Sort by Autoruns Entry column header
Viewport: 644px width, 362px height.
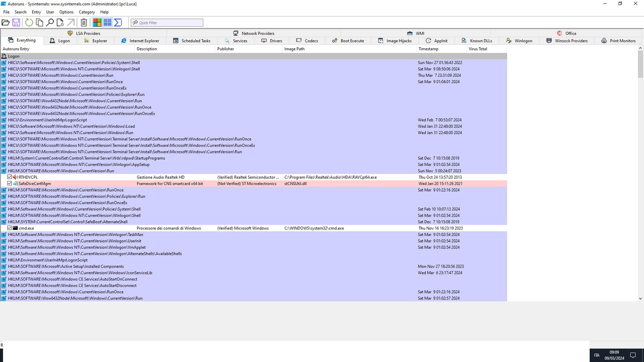coord(68,49)
